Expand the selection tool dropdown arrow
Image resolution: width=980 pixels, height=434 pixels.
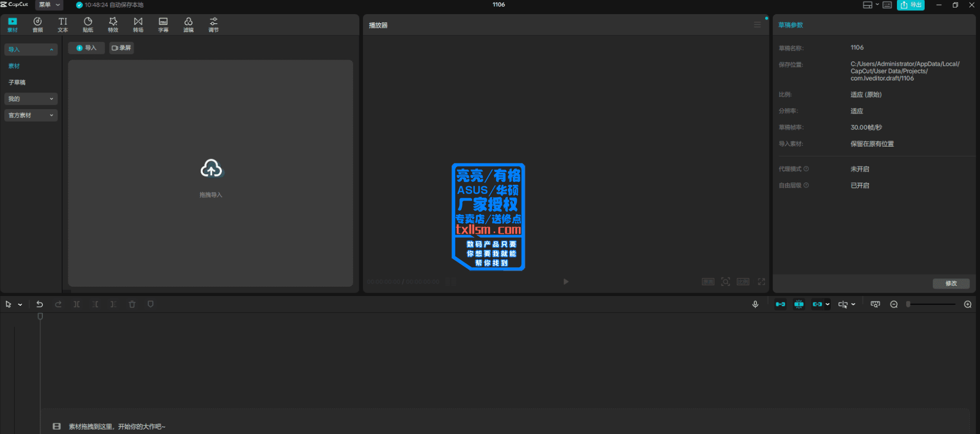point(20,305)
